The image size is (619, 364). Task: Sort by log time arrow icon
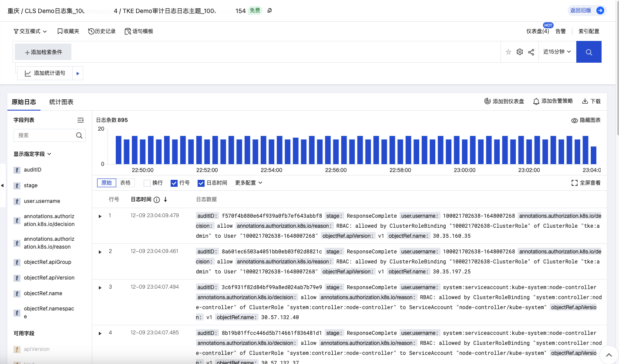[x=165, y=199]
